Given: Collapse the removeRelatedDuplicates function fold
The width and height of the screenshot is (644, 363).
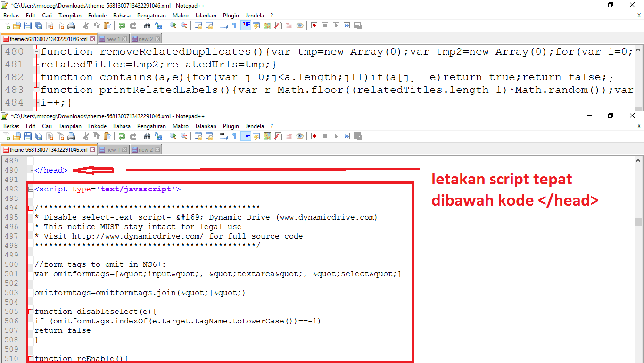Looking at the screenshot, I should click(x=36, y=51).
